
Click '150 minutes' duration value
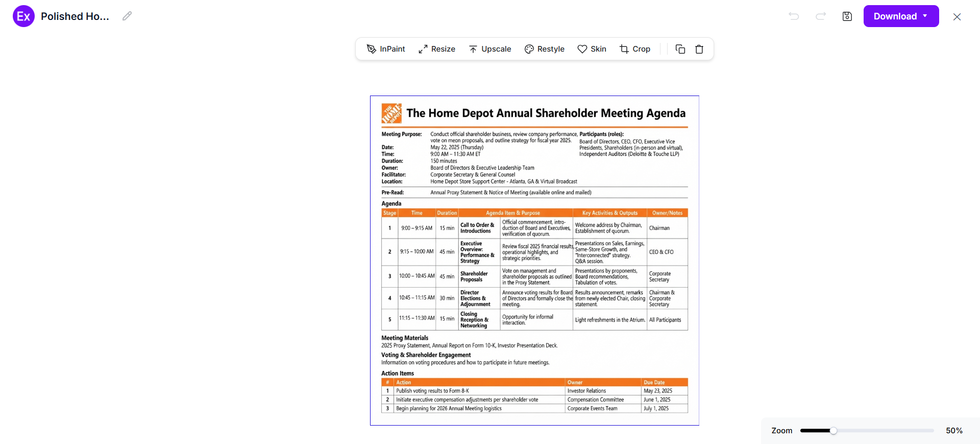pyautogui.click(x=444, y=161)
